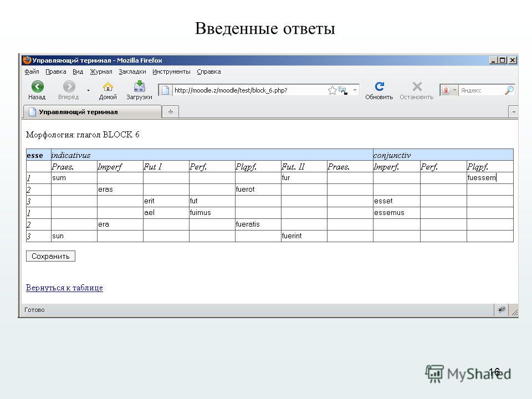Screen dimensions: 532x399
Task: Open a new tab with the plus button
Action: [170, 111]
